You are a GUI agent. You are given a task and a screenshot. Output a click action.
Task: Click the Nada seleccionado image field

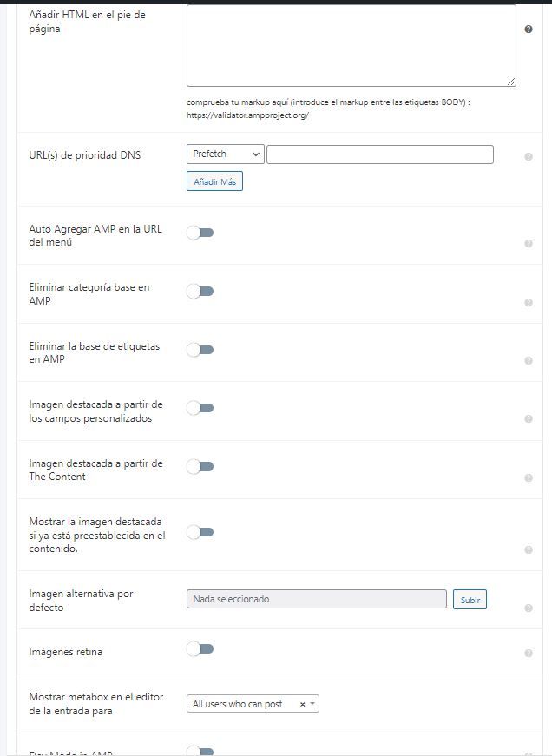coord(317,599)
